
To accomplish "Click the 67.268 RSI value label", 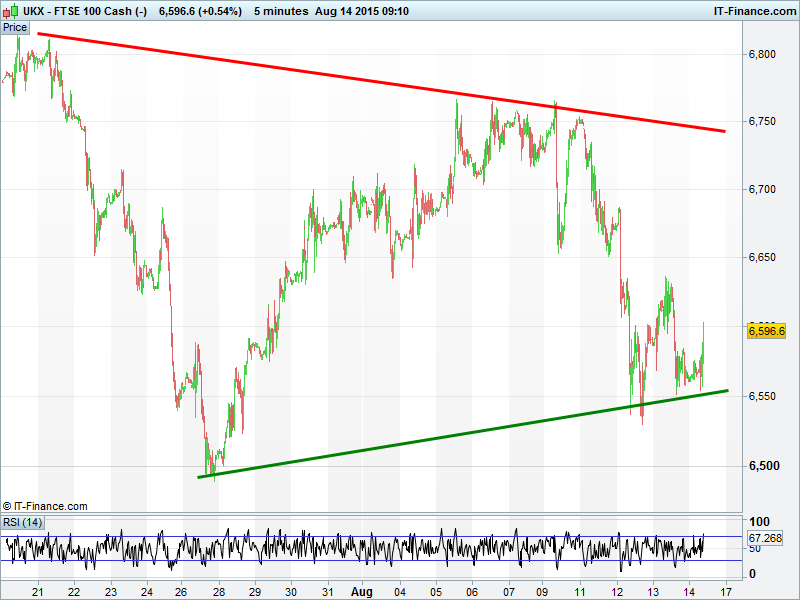I will point(765,538).
